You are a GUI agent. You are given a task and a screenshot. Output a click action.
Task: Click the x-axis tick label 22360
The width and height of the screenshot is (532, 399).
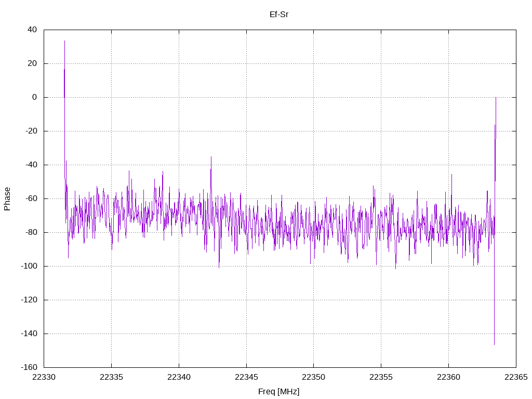[448, 377]
